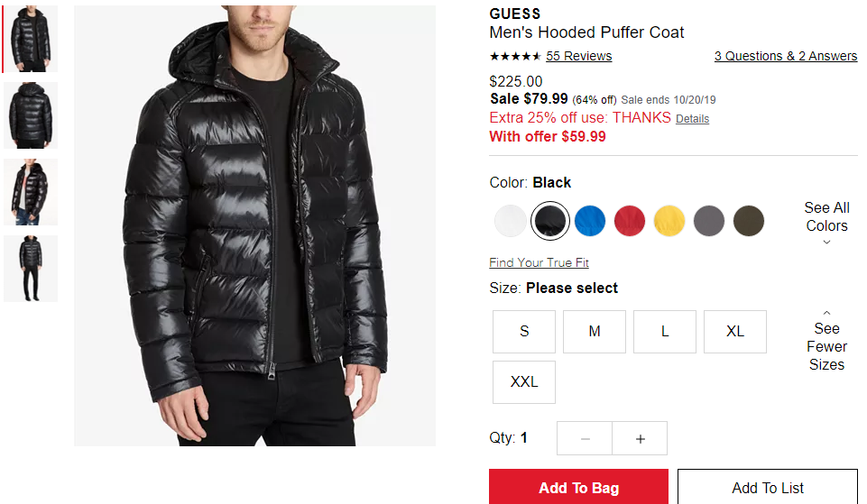Select the blue color swatch
The height and width of the screenshot is (504, 867).
click(x=590, y=221)
